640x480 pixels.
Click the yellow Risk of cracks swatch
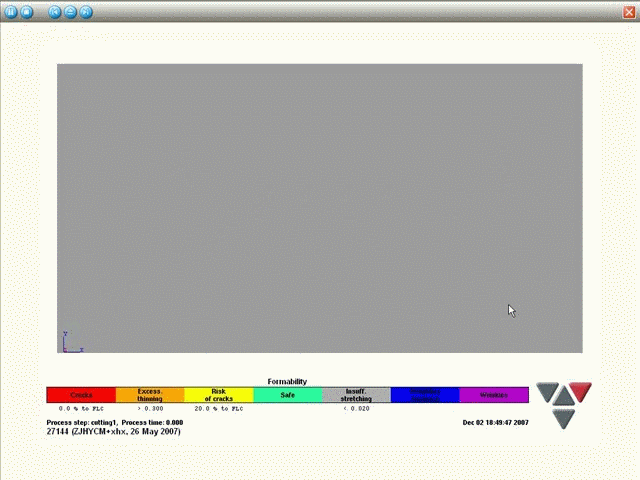pyautogui.click(x=218, y=395)
